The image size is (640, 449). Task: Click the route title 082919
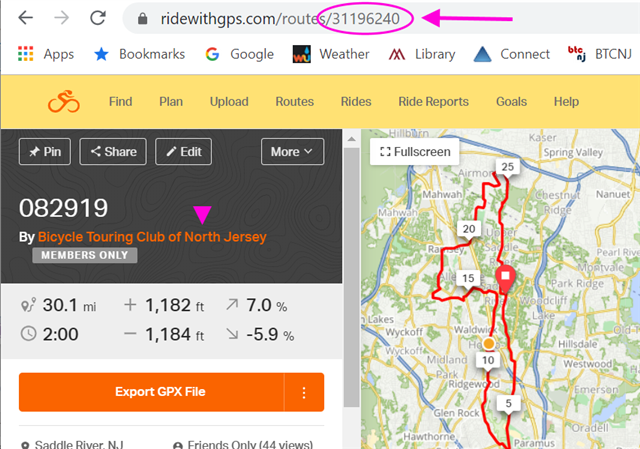(63, 208)
